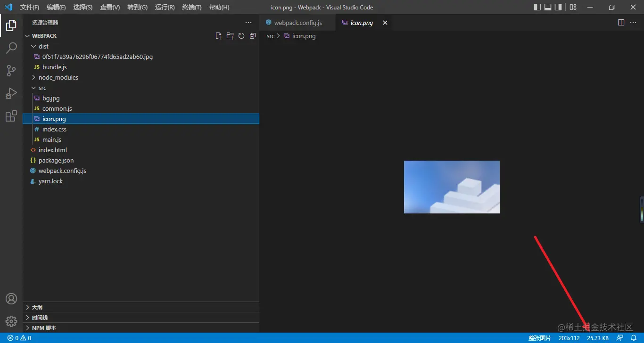Click src in the breadcrumb path
Viewport: 644px width, 343px height.
tap(271, 36)
